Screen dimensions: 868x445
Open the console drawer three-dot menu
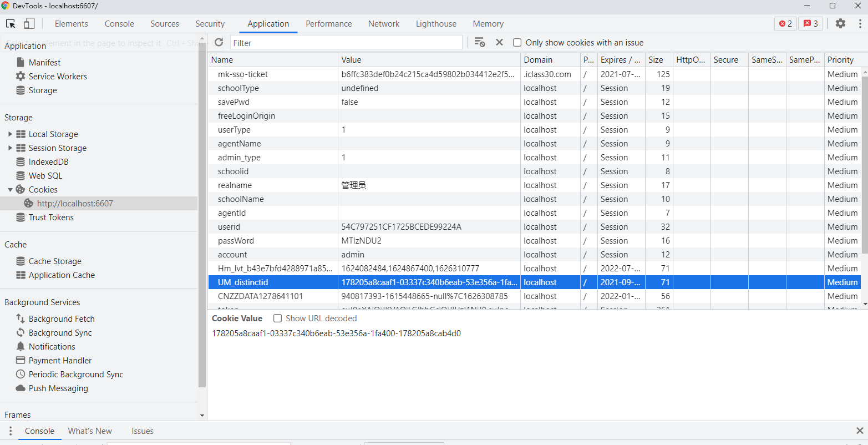(10, 431)
